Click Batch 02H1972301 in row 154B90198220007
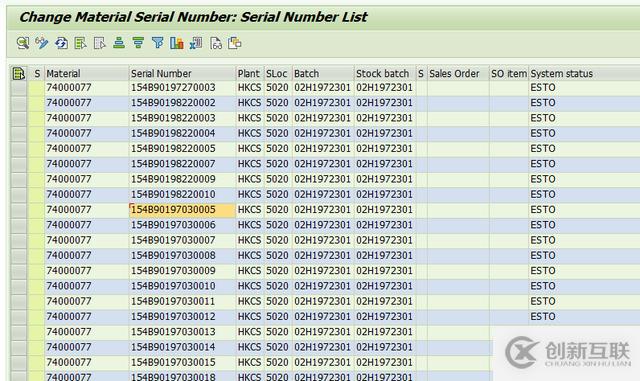The width and height of the screenshot is (640, 381). pyautogui.click(x=322, y=164)
